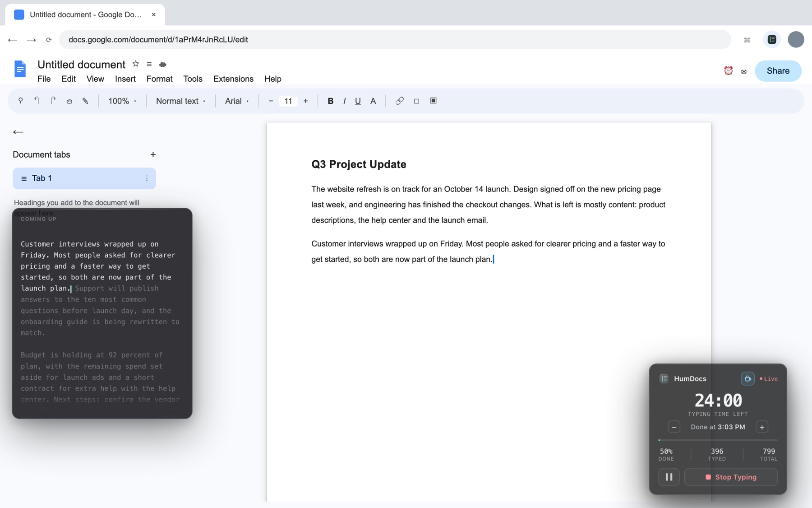Open the Insert menu
Image resolution: width=812 pixels, height=508 pixels.
click(x=125, y=79)
